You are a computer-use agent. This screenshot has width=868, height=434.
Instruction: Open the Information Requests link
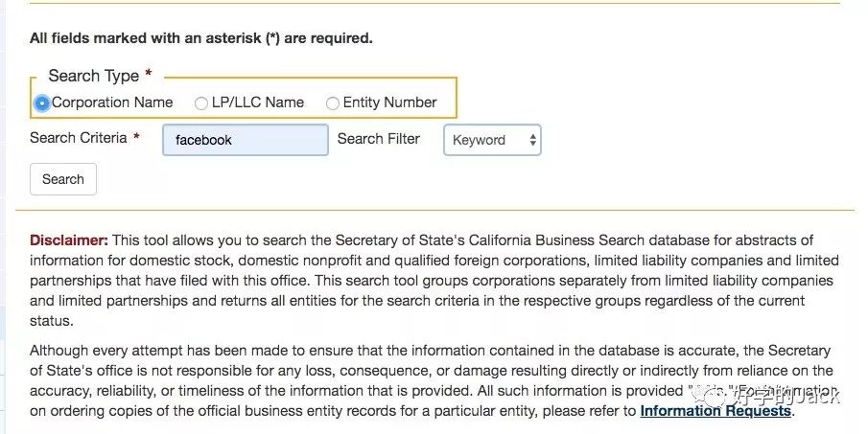[x=716, y=411]
